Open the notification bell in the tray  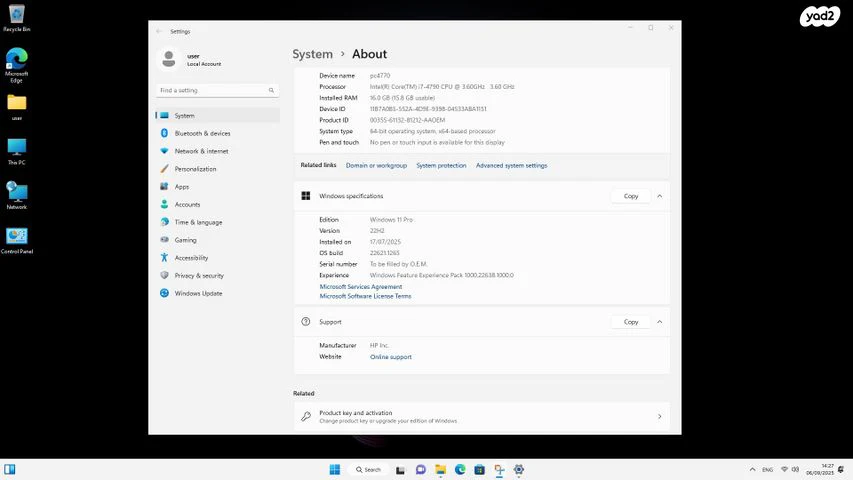tap(841, 469)
